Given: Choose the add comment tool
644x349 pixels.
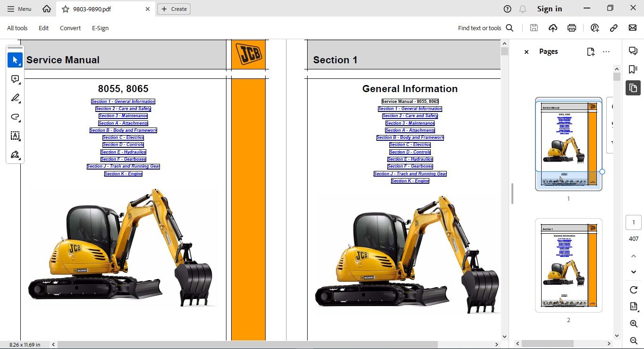Looking at the screenshot, I should (15, 79).
